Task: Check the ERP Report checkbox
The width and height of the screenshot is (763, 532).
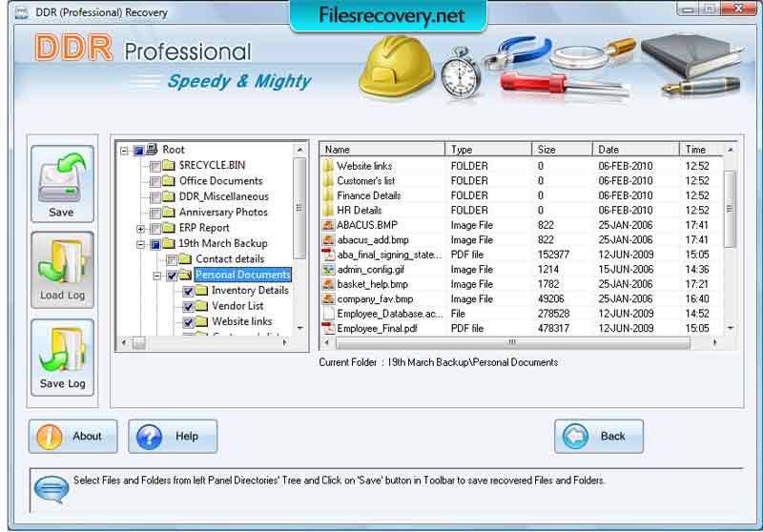Action: [x=155, y=229]
